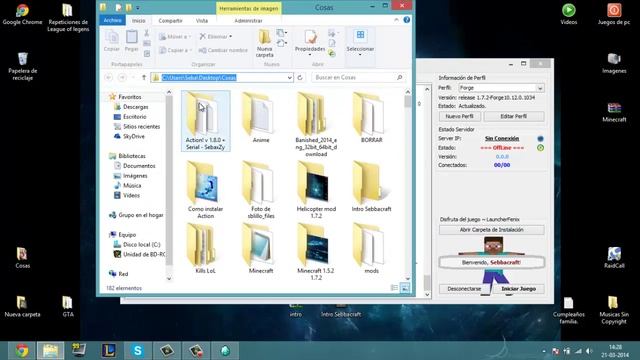Select the Helicopter mod 1.7.2 folder
The image size is (640, 360).
316,189
